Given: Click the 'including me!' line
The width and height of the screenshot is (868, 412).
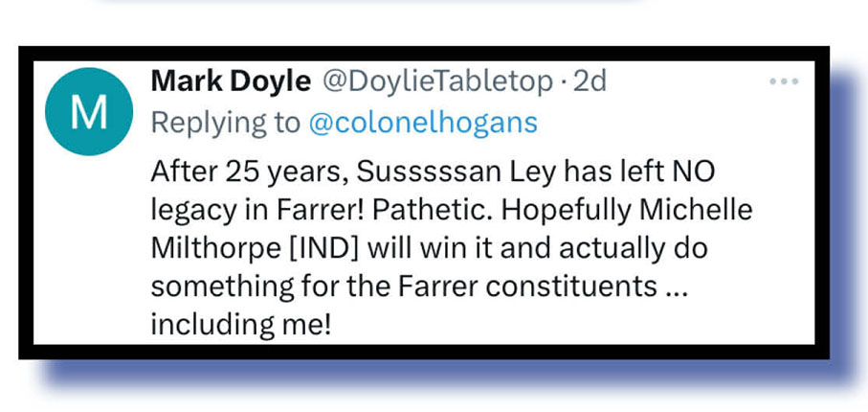Looking at the screenshot, I should [x=241, y=323].
